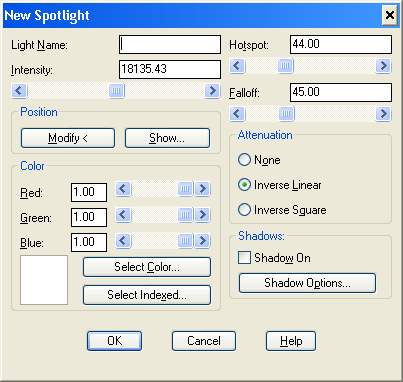Click the Falloff slider right arrow
The height and width of the screenshot is (382, 403).
[x=383, y=114]
